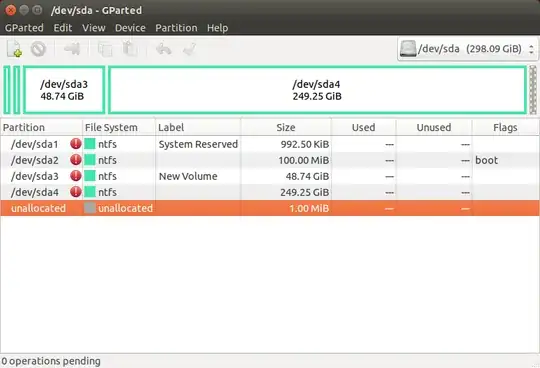Select the /dev/sda1 partition row
This screenshot has height=368, width=540.
point(270,144)
